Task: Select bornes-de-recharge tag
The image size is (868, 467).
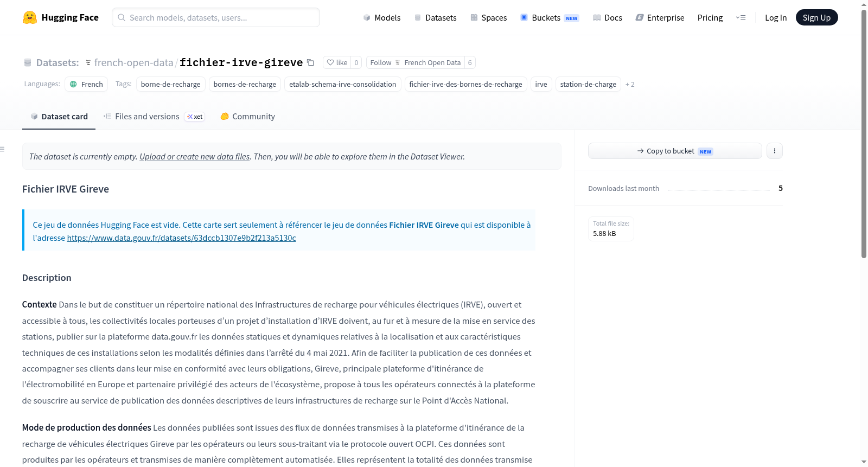Action: pyautogui.click(x=245, y=84)
